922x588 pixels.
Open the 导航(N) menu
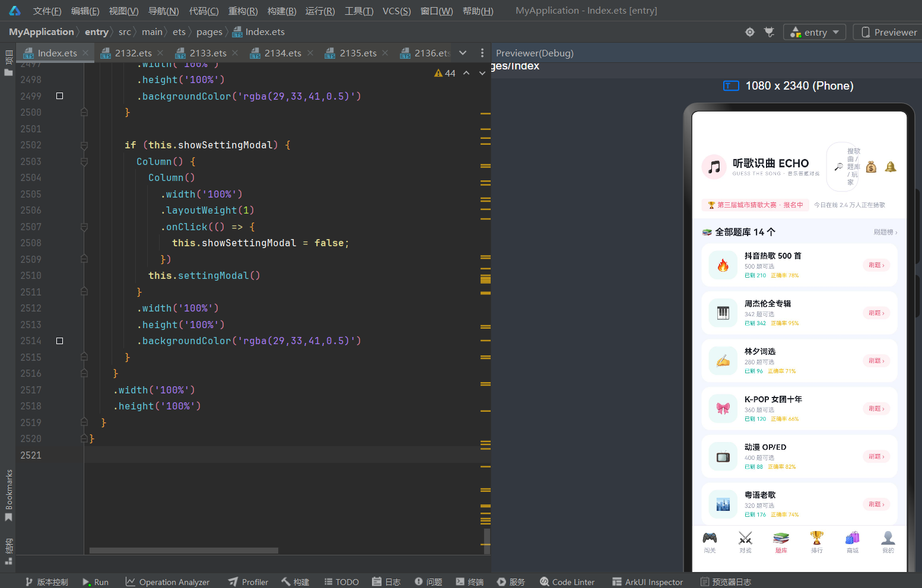(x=163, y=11)
